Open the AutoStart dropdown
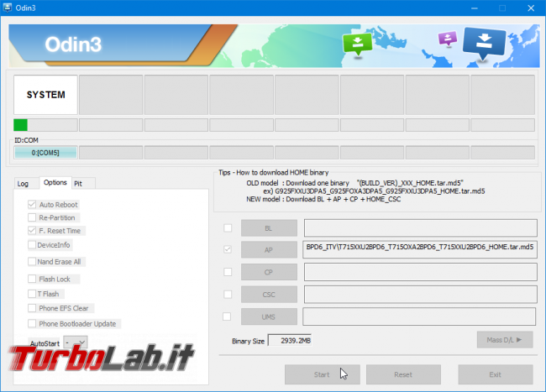Screen dimensions: 546x392 pyautogui.click(x=76, y=342)
